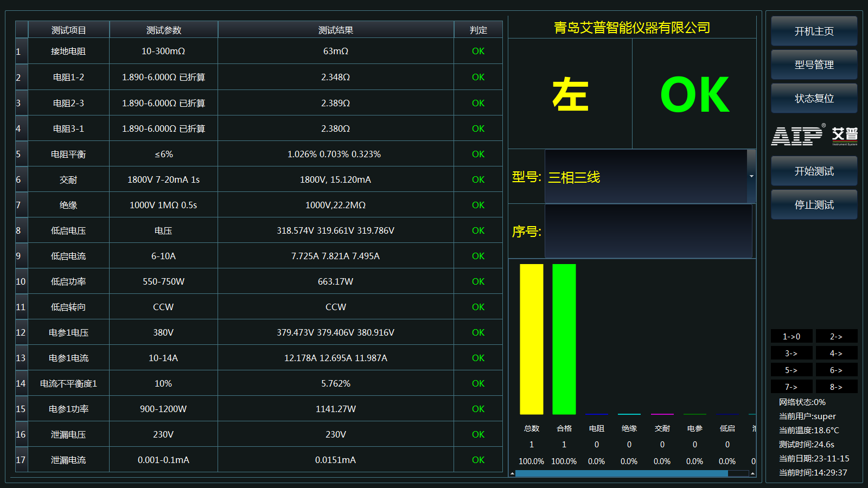Click the 测试结果 column header
868x488 pixels.
coord(336,30)
